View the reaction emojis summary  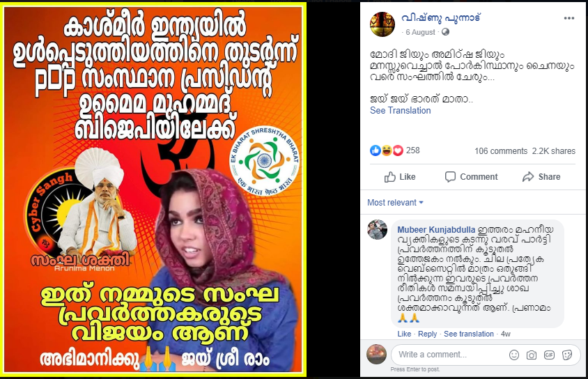[387, 150]
